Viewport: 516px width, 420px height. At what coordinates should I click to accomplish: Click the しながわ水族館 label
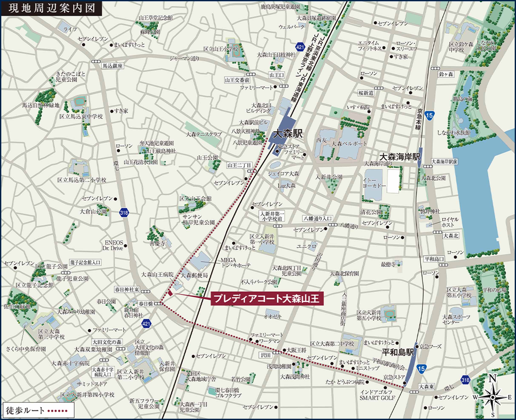[454, 133]
